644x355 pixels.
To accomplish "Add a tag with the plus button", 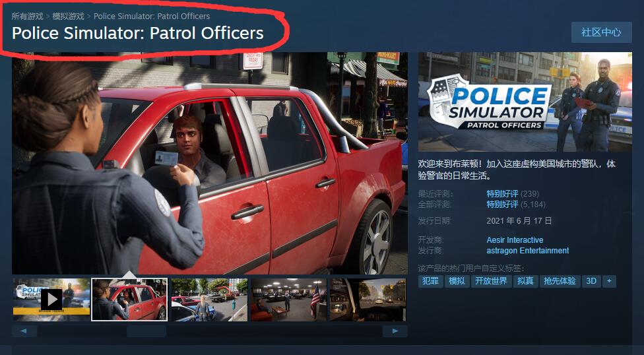I will tap(609, 281).
